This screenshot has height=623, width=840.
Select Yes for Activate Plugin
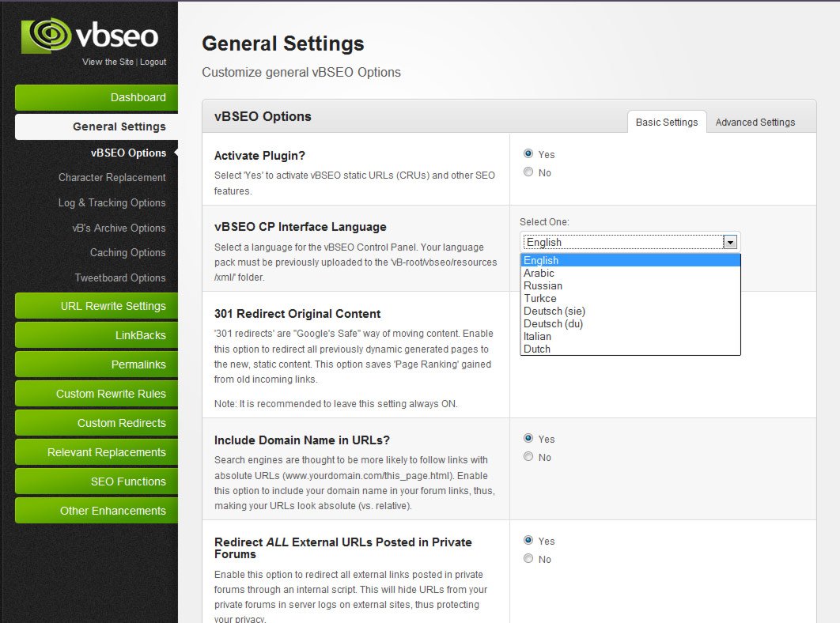pos(528,153)
